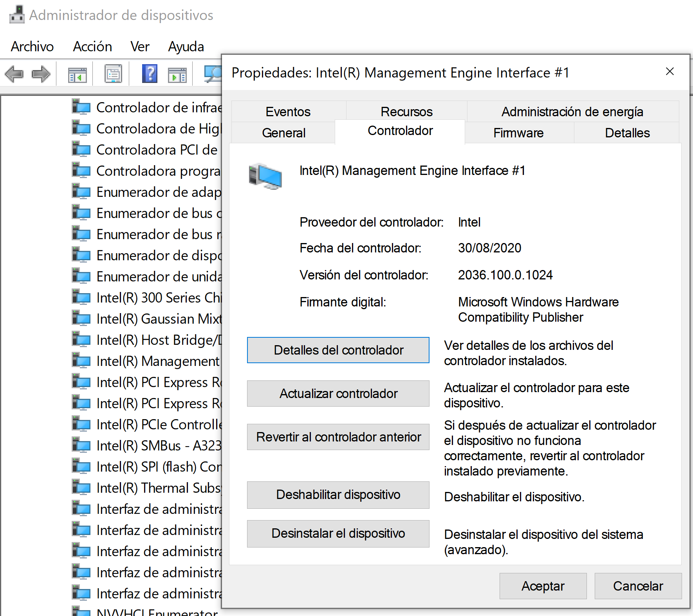Switch to the Recursos tab

407,112
